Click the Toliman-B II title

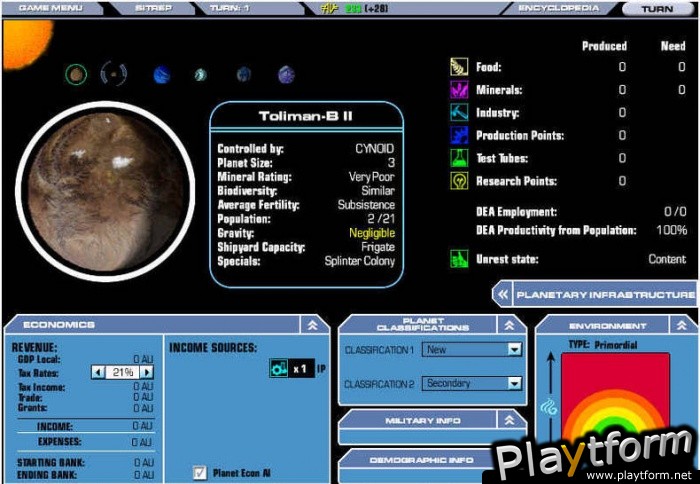pyautogui.click(x=306, y=117)
